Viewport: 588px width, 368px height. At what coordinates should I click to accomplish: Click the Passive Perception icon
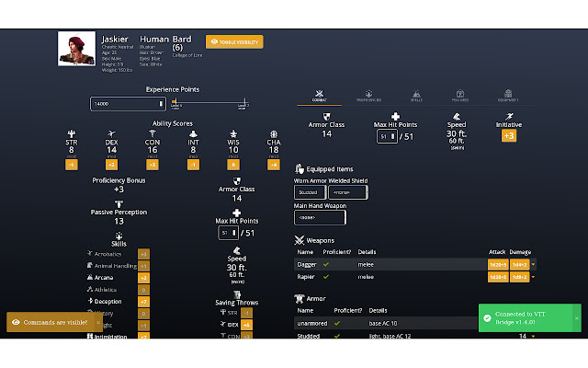pos(119,204)
